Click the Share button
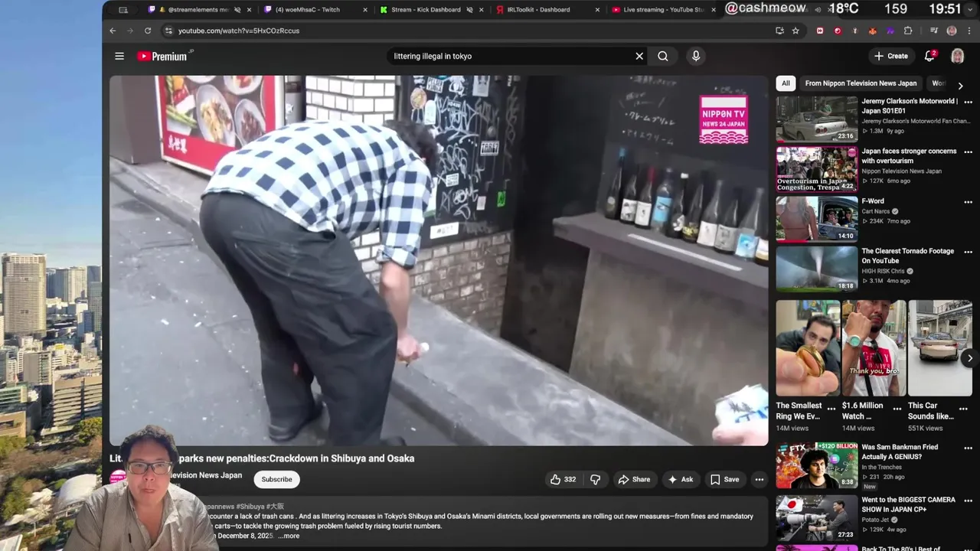The height and width of the screenshot is (551, 980). (x=634, y=480)
